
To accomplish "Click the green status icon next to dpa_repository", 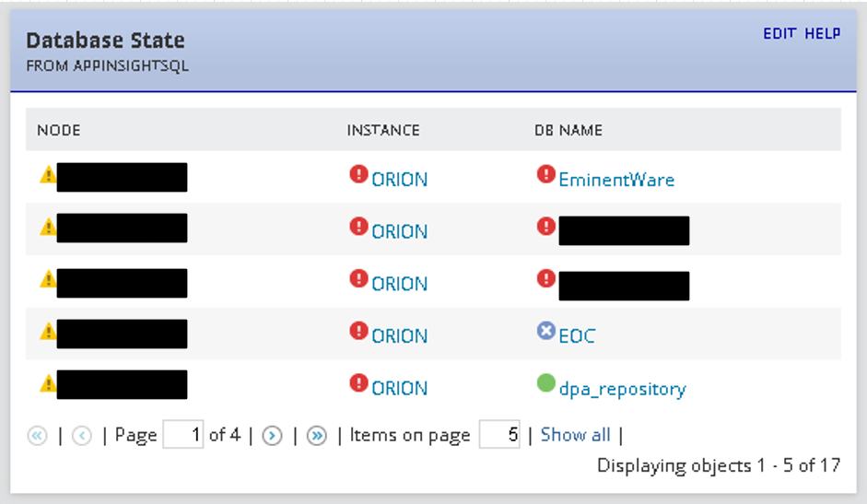I will [x=546, y=383].
